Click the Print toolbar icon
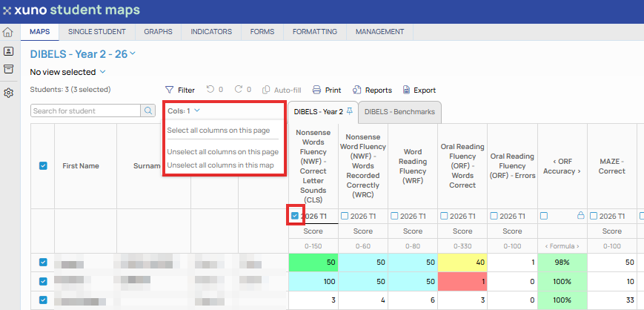Image resolution: width=644 pixels, height=310 pixels. coord(316,90)
